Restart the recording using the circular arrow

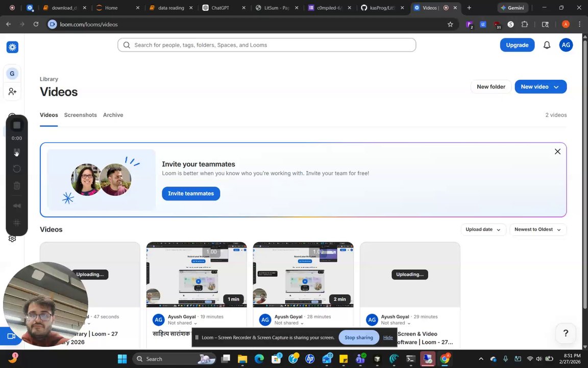point(17,169)
